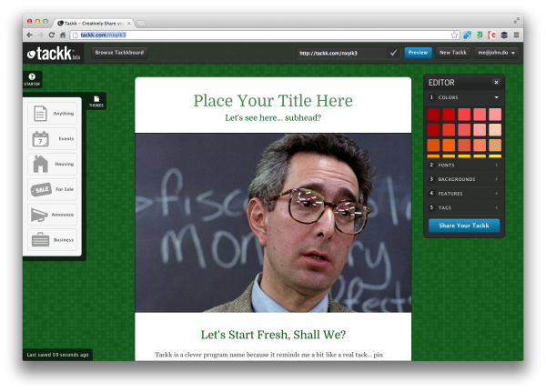
Task: Edit the subhead 'Let's see here... subhead?'
Action: 273,117
